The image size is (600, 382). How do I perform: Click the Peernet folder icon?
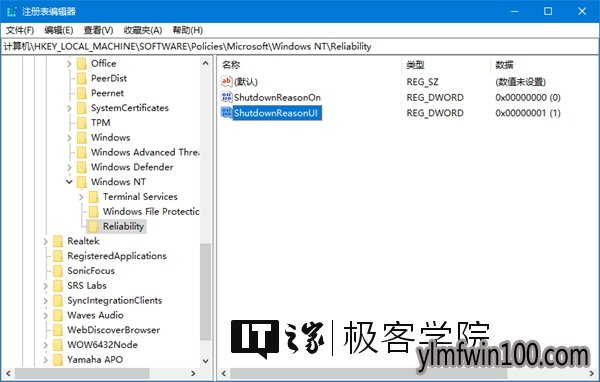(82, 93)
